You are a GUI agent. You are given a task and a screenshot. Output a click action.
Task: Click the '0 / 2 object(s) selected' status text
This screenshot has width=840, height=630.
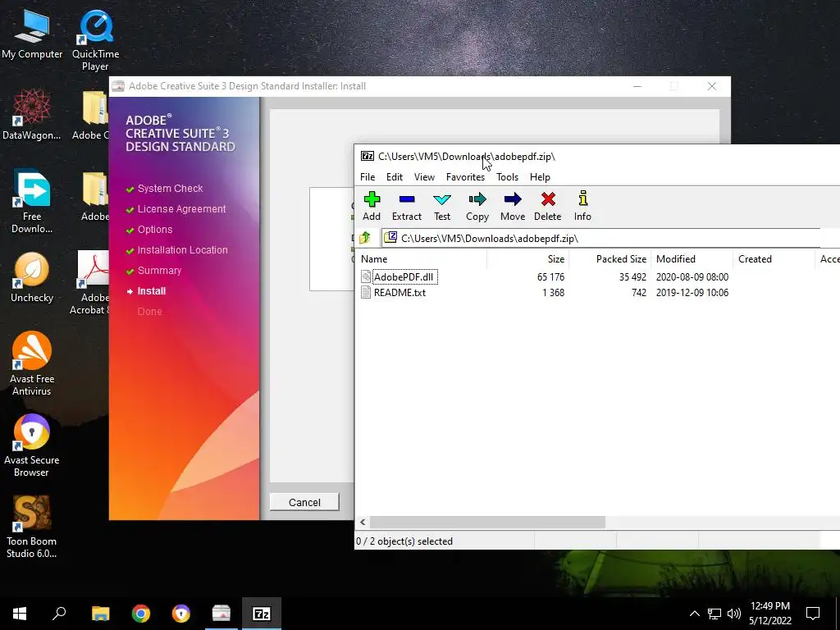click(404, 541)
